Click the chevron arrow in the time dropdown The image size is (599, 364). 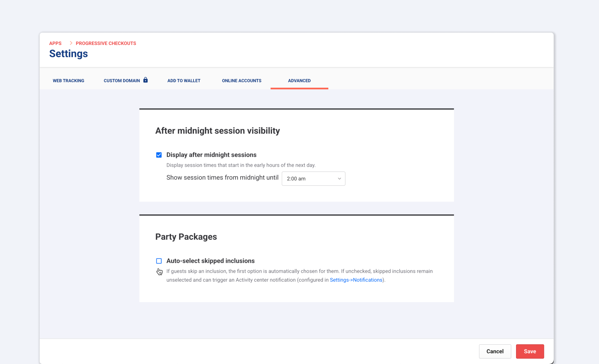click(x=339, y=179)
